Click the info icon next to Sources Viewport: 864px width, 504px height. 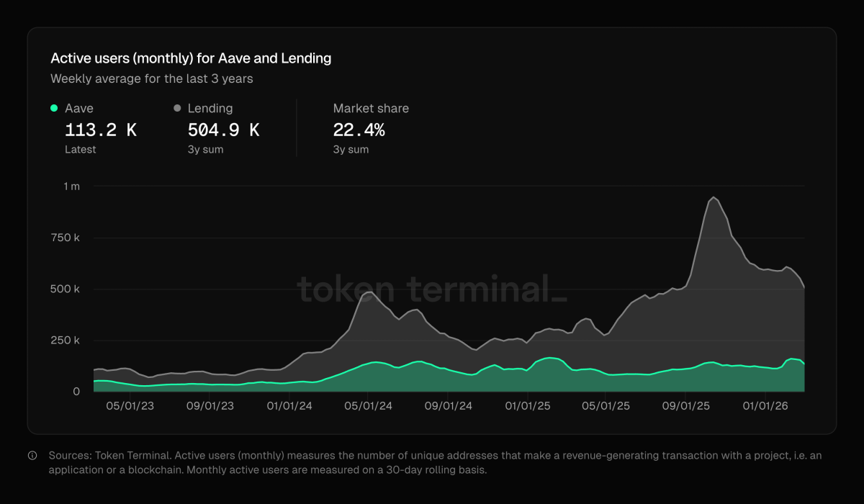click(31, 455)
